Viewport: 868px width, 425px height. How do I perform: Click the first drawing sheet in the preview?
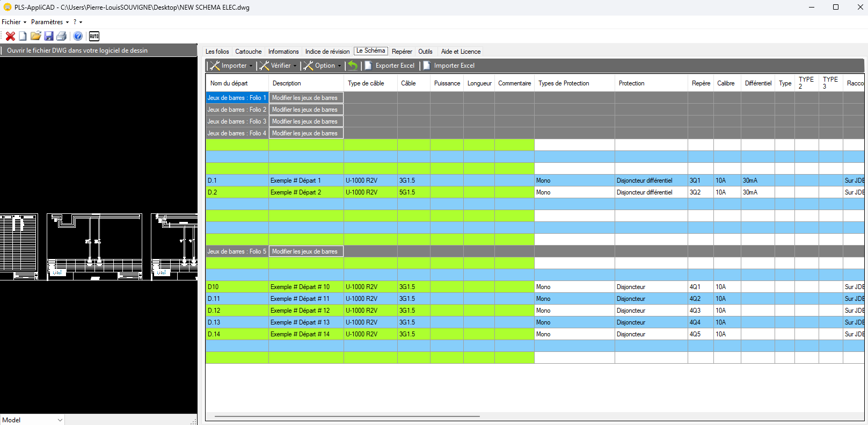pyautogui.click(x=19, y=247)
